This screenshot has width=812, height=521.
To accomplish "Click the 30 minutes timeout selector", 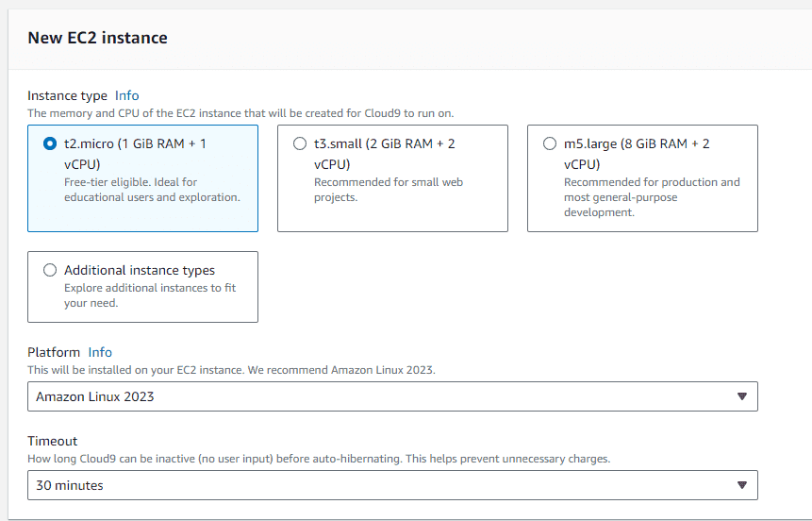I will pos(392,485).
